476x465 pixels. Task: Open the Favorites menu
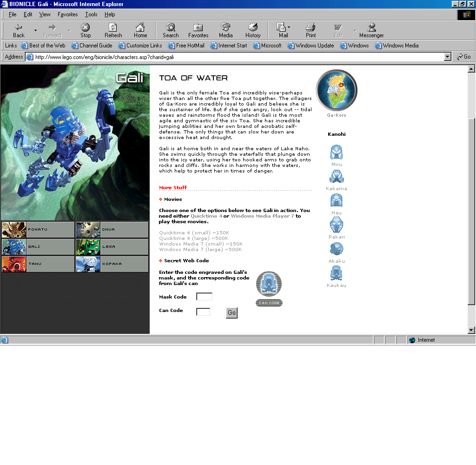[x=68, y=14]
